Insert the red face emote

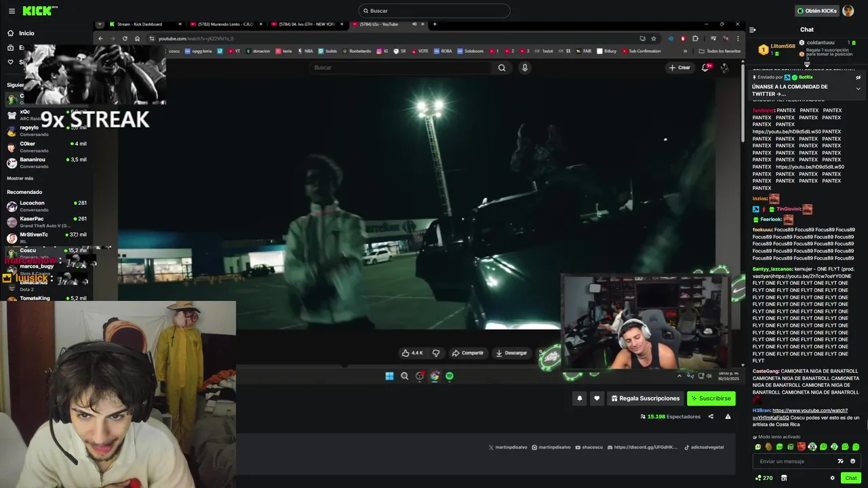(802, 447)
